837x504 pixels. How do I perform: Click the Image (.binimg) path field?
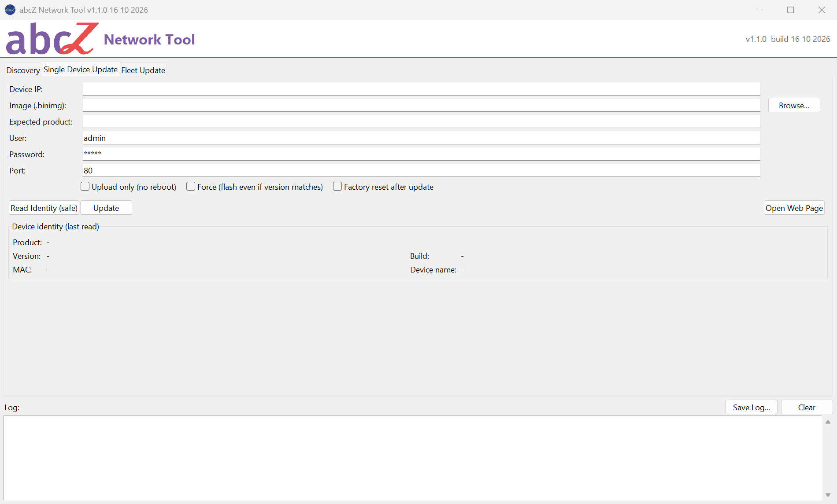[x=421, y=105]
